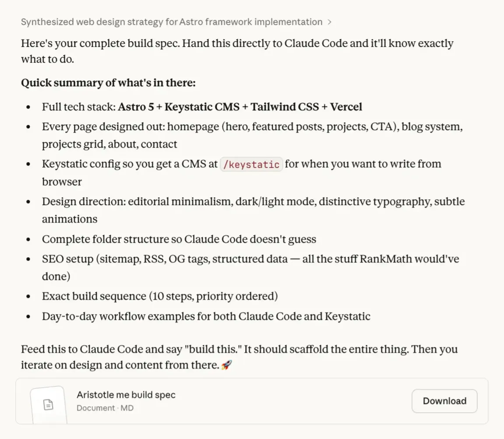Image resolution: width=504 pixels, height=439 pixels.
Task: Download the Aristotle me build spec document
Action: (444, 400)
